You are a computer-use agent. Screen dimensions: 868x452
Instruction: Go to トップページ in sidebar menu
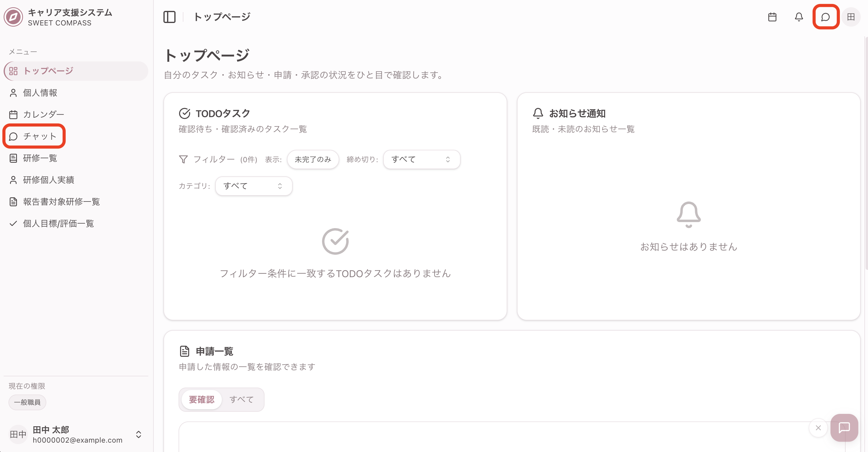tap(76, 71)
